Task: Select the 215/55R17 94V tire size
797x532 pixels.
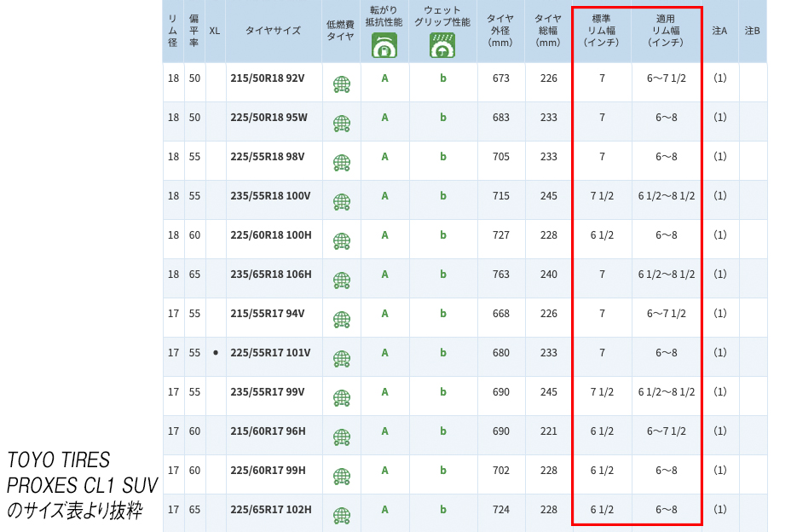Action: (267, 314)
